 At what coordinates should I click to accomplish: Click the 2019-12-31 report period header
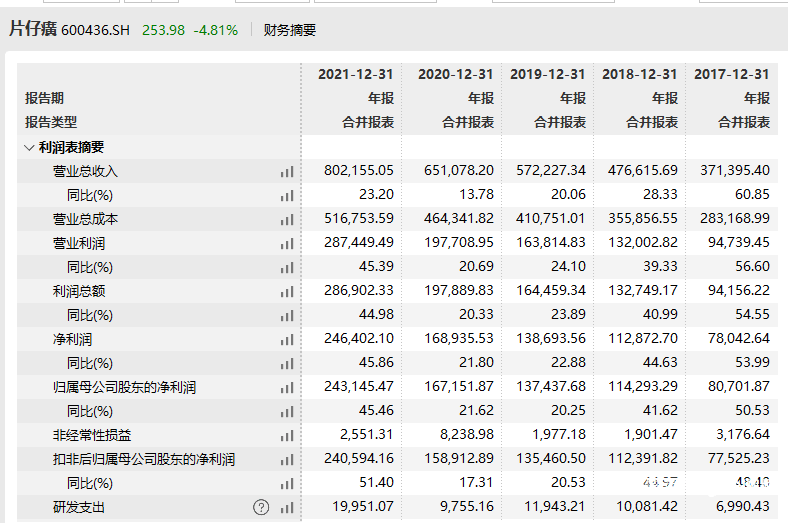pyautogui.click(x=547, y=75)
